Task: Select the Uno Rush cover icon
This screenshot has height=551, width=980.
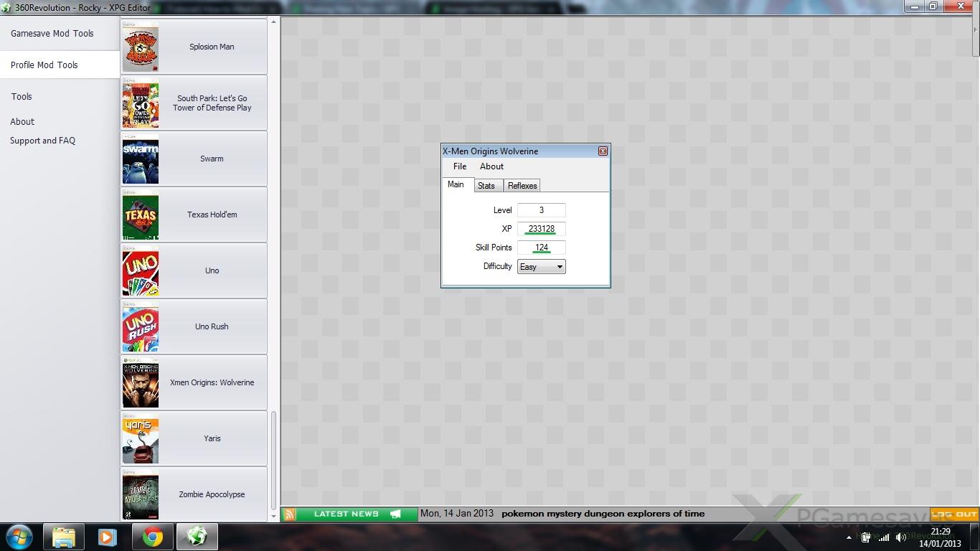Action: (141, 327)
